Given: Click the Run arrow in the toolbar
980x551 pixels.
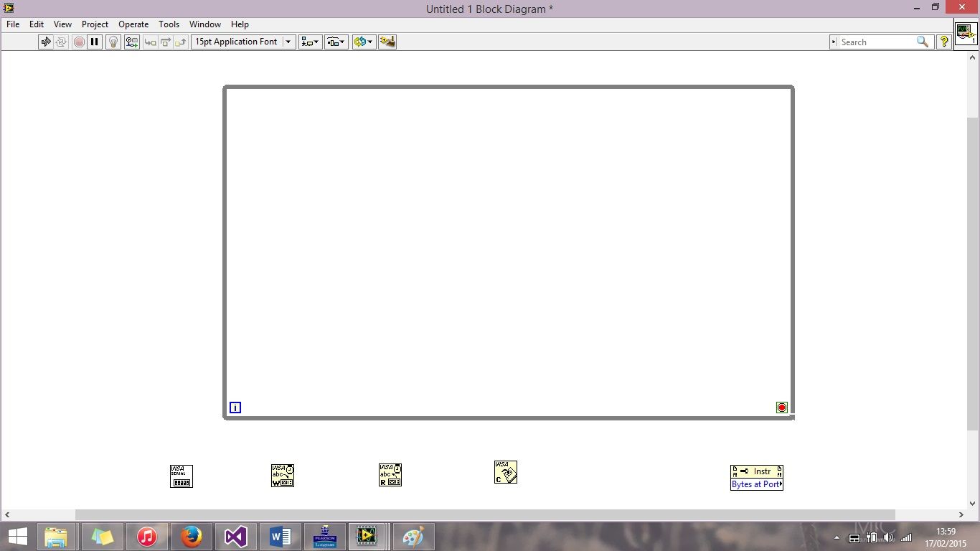Looking at the screenshot, I should tap(46, 42).
